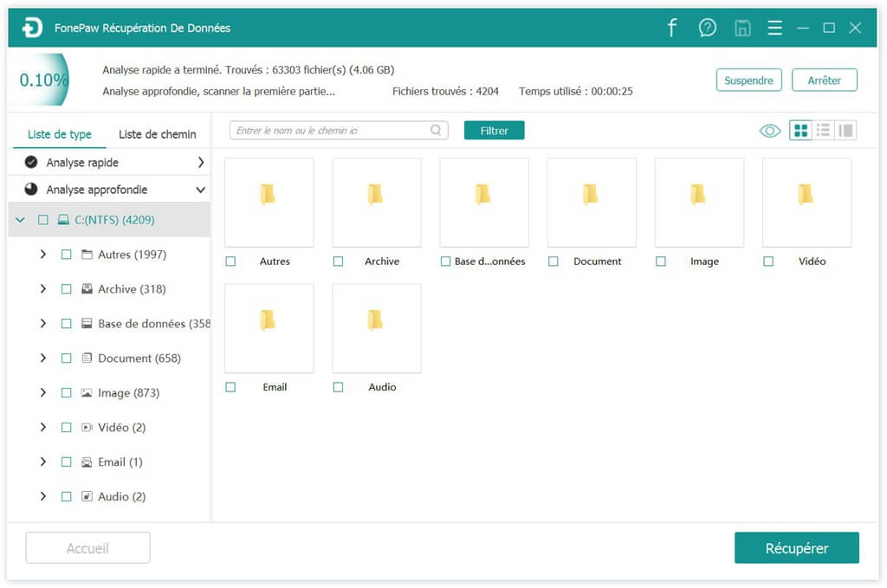Switch to the Liste de chemin tab
Screen dimensions: 887x588
(x=157, y=134)
